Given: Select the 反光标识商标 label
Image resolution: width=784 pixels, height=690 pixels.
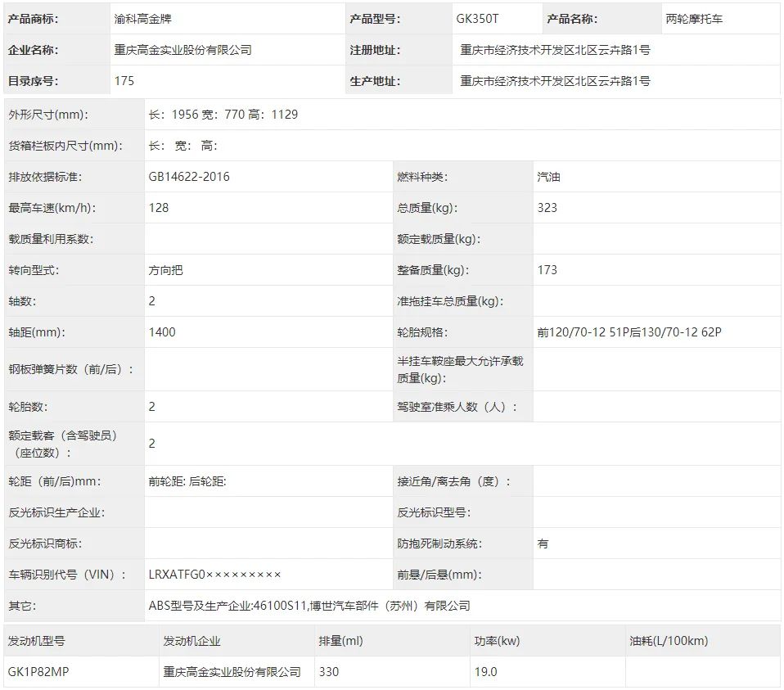Looking at the screenshot, I should (45, 544).
